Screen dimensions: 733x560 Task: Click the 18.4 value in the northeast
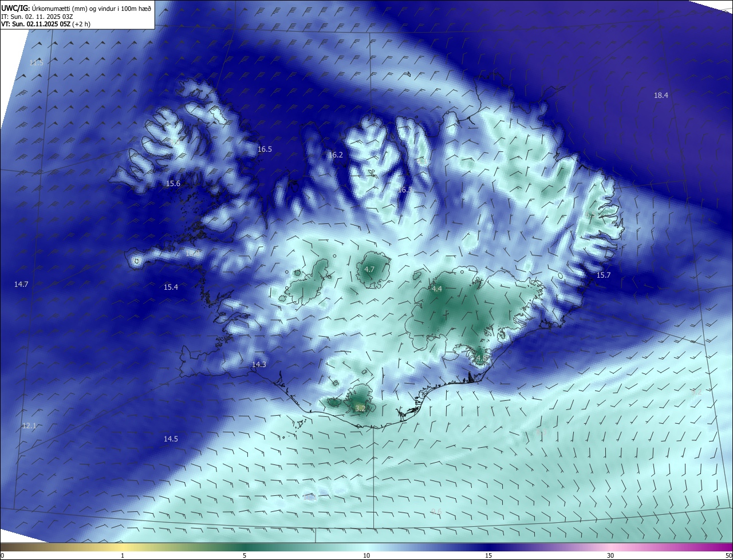pos(661,95)
